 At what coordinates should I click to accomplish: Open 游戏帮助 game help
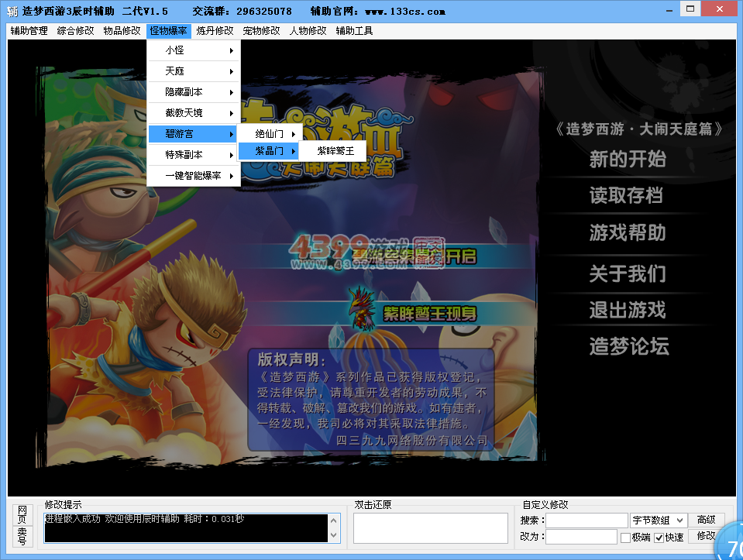(x=628, y=232)
